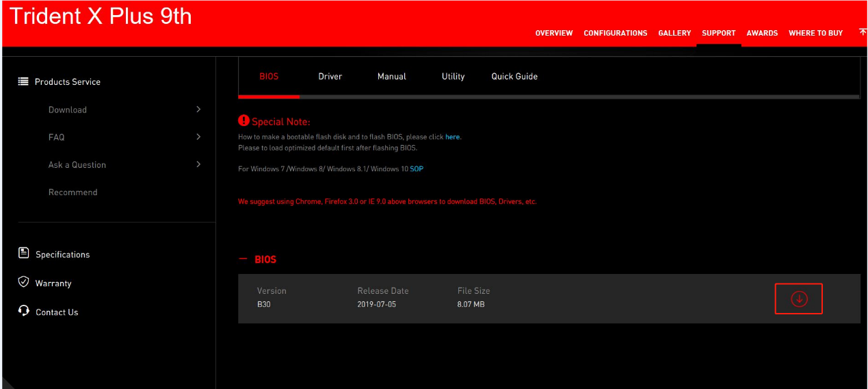Click the Products Service list icon

23,81
